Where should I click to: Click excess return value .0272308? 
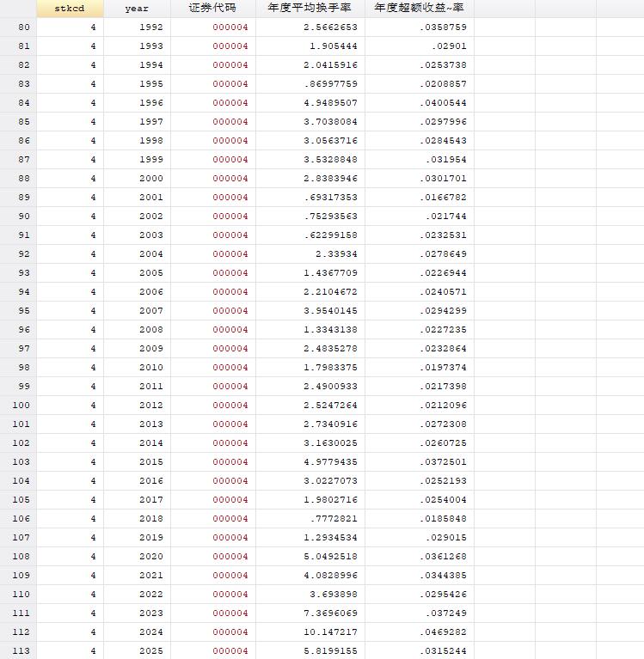420,424
